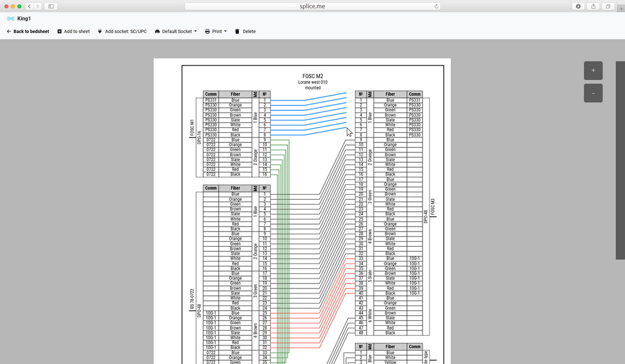Image resolution: width=625 pixels, height=364 pixels.
Task: Add an SC/UPC socket
Action: 122,31
